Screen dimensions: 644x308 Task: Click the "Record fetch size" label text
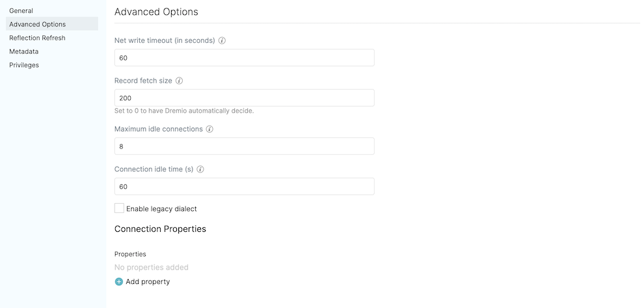click(x=143, y=81)
